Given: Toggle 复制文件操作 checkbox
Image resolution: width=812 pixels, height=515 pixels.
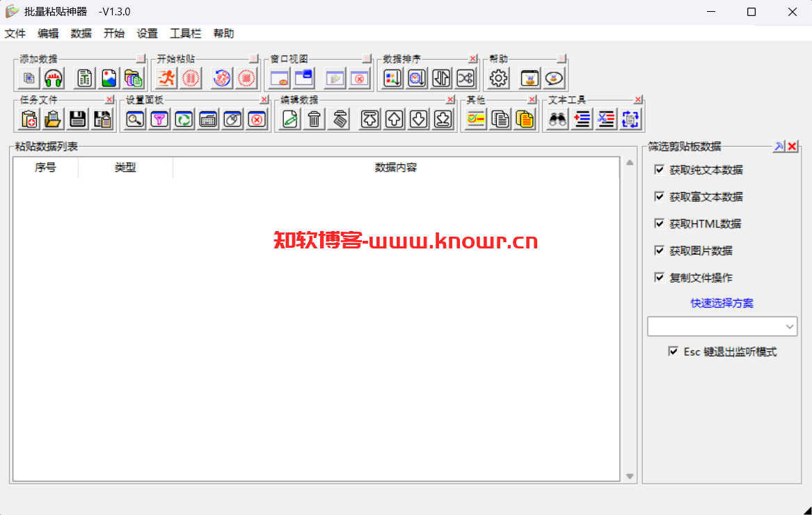Looking at the screenshot, I should 659,277.
